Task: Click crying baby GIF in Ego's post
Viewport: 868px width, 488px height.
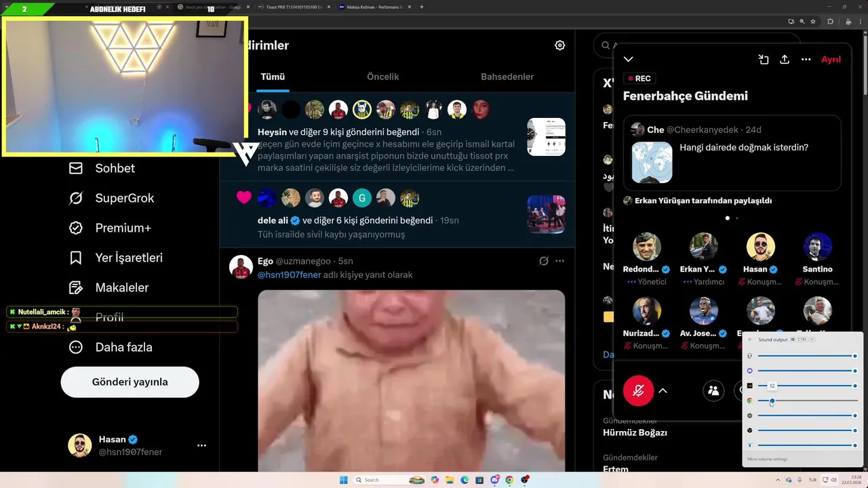Action: pyautogui.click(x=411, y=381)
